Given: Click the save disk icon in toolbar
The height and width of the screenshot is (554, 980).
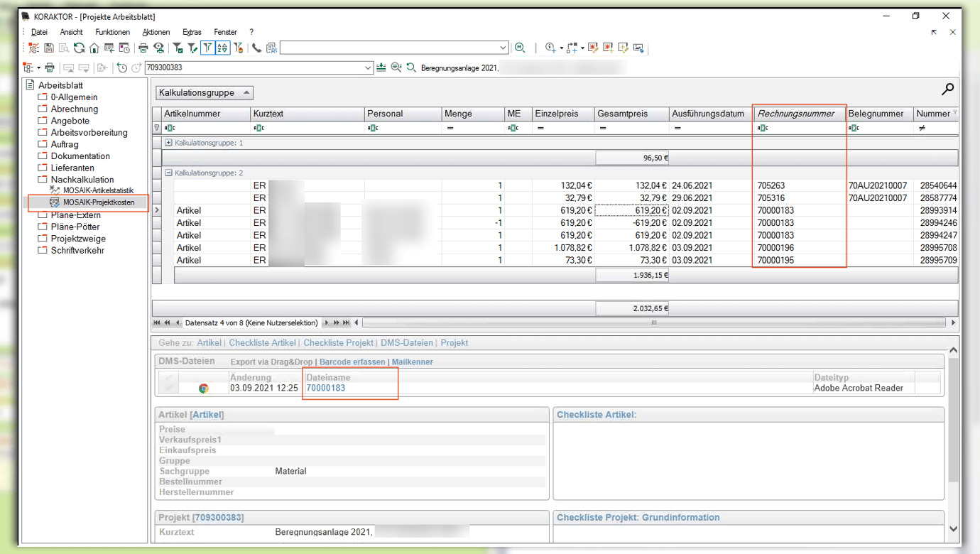Looking at the screenshot, I should [49, 48].
